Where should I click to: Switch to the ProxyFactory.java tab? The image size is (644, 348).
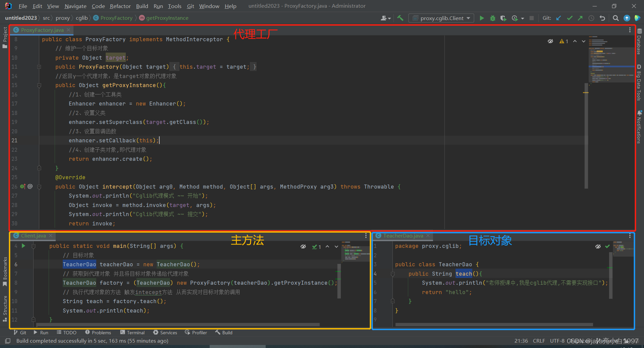pos(42,30)
